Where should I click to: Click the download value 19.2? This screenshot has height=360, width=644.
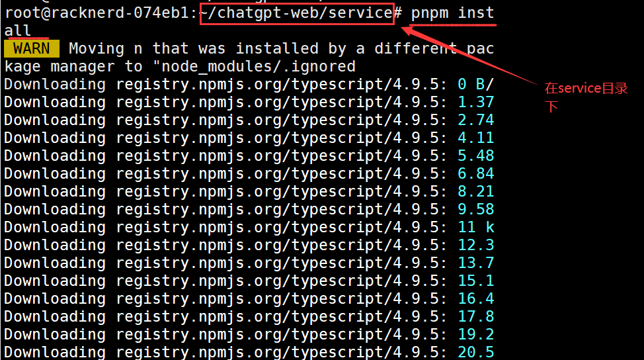coord(475,334)
